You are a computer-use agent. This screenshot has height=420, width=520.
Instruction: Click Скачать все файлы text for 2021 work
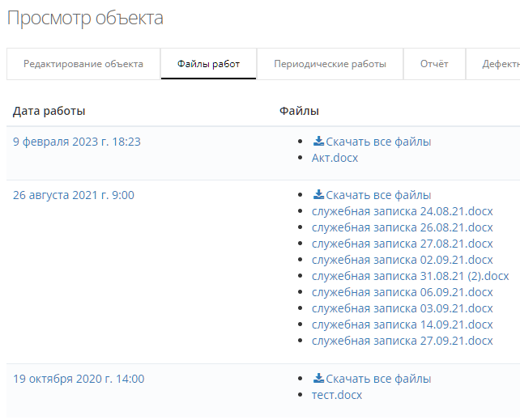click(378, 195)
